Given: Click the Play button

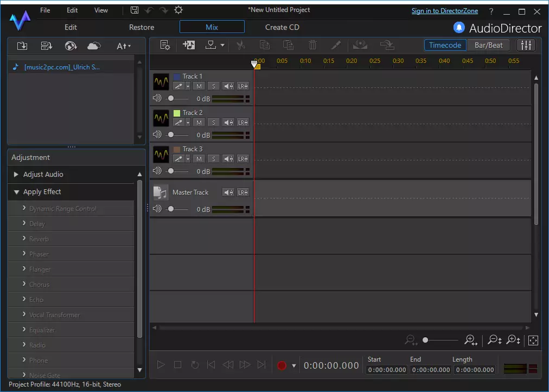Looking at the screenshot, I should pyautogui.click(x=161, y=365).
